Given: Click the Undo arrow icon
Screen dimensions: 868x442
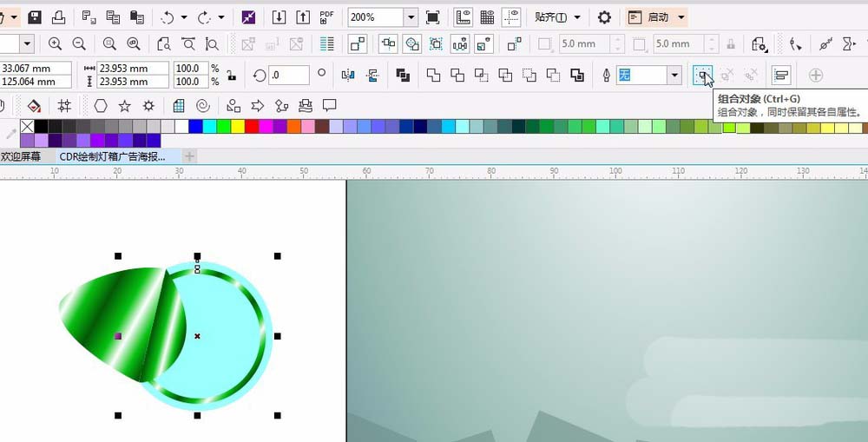Looking at the screenshot, I should pos(168,17).
